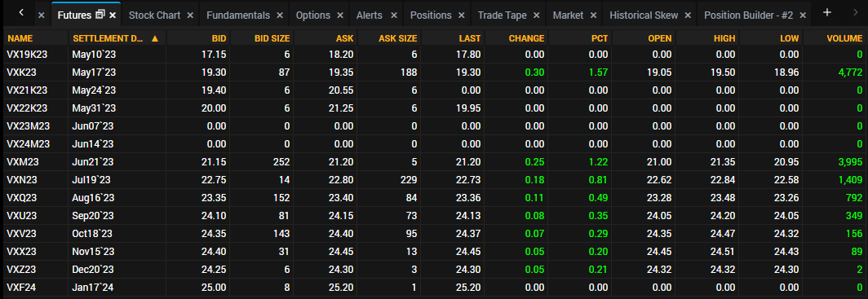Select the VXF24 contract name
Image resolution: width=868 pixels, height=299 pixels.
[22, 288]
